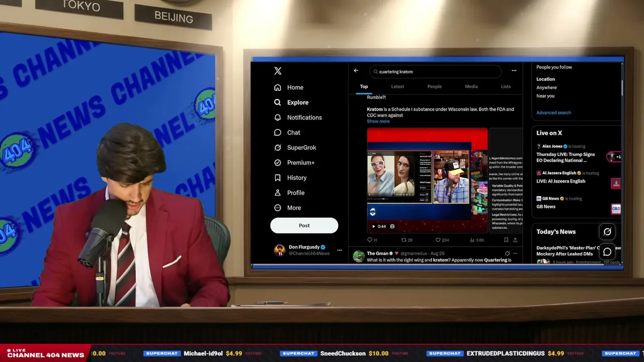Screen dimensions: 644x362
Task: Open the Advanced search link
Action: click(x=553, y=113)
